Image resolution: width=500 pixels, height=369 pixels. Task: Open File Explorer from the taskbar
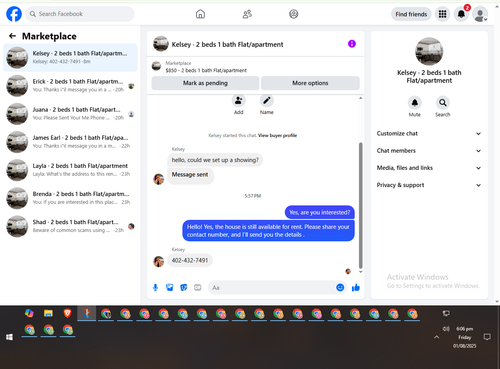coord(48,313)
